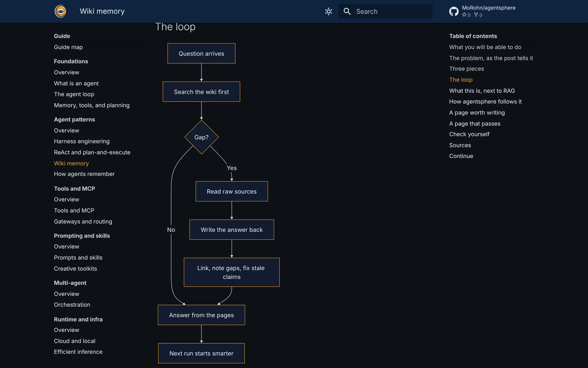The width and height of the screenshot is (588, 368).
Task: Click the Wiki memory header title
Action: (x=102, y=11)
